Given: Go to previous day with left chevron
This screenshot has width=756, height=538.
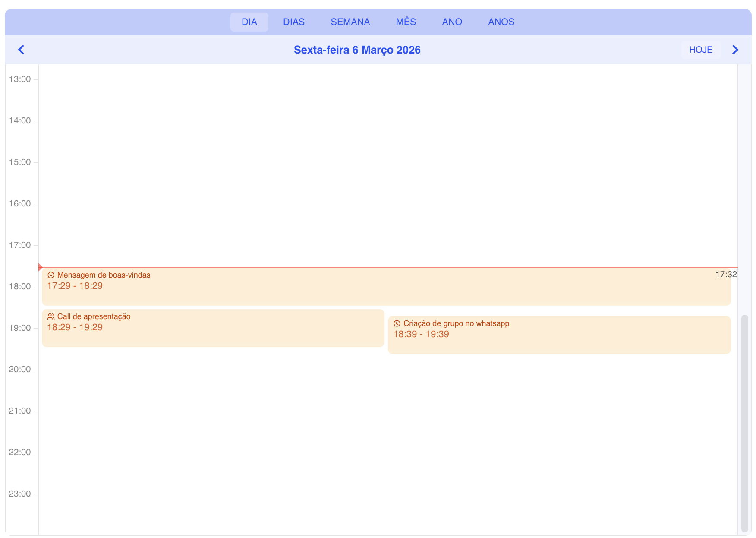Looking at the screenshot, I should [x=21, y=50].
